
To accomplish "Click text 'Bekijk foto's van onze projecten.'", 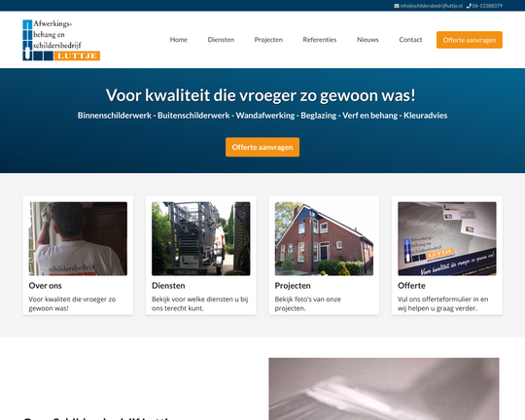I will tap(307, 303).
